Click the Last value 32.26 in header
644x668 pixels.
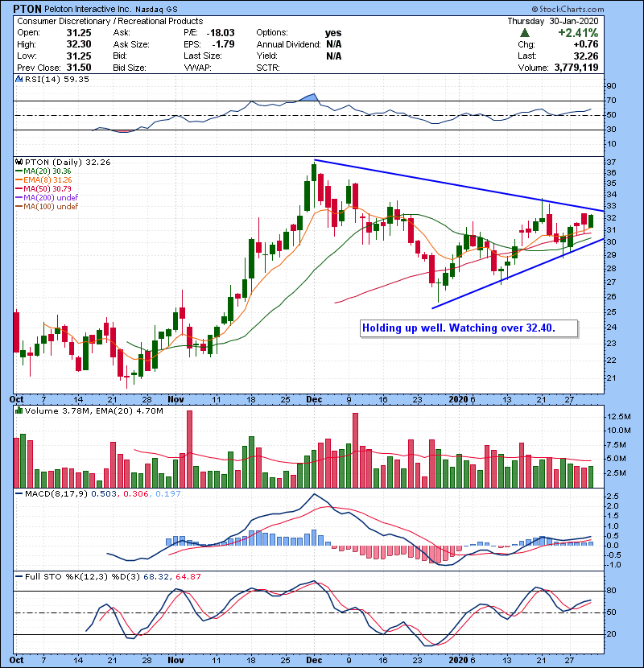point(586,56)
